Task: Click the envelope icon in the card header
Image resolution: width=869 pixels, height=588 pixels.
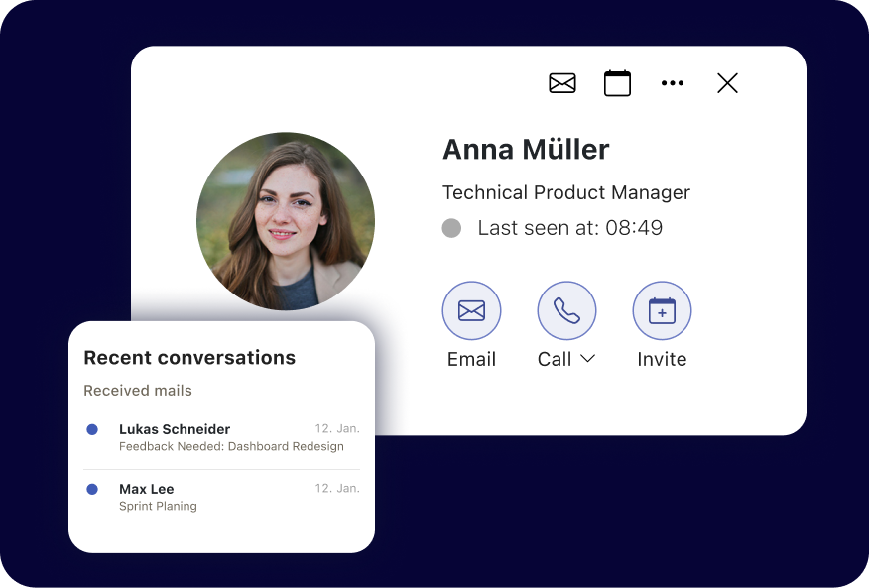Action: point(562,83)
